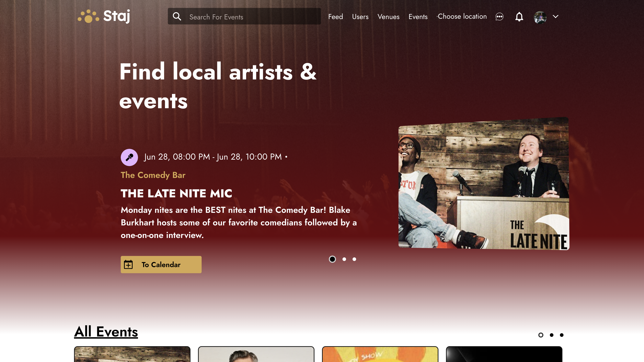Go to the Feed menu item
The image size is (644, 362).
pos(335,17)
